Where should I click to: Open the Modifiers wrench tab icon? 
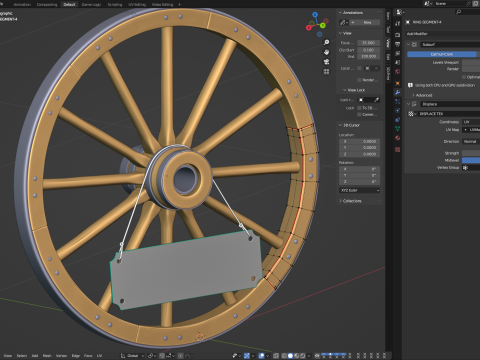pos(397,92)
